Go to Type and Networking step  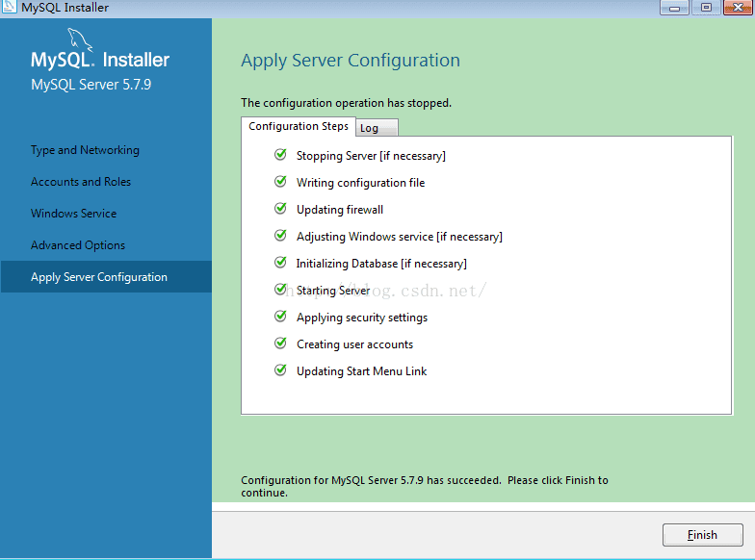coord(85,150)
